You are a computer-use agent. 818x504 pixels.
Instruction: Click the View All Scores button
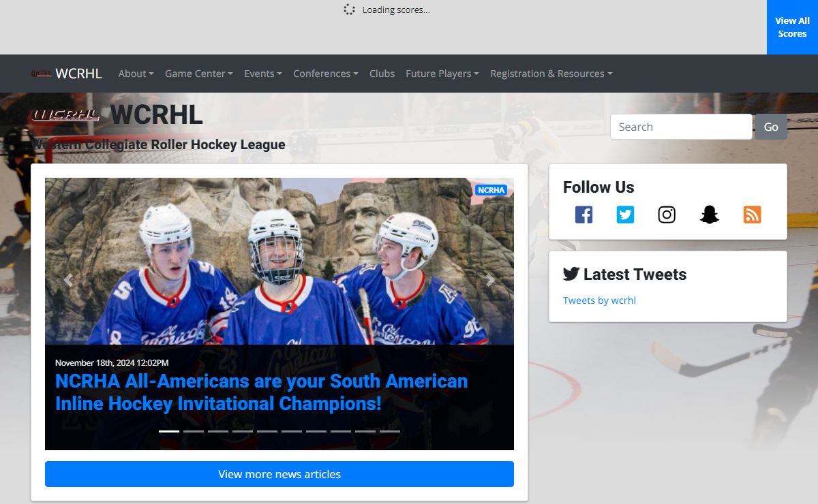pos(792,27)
